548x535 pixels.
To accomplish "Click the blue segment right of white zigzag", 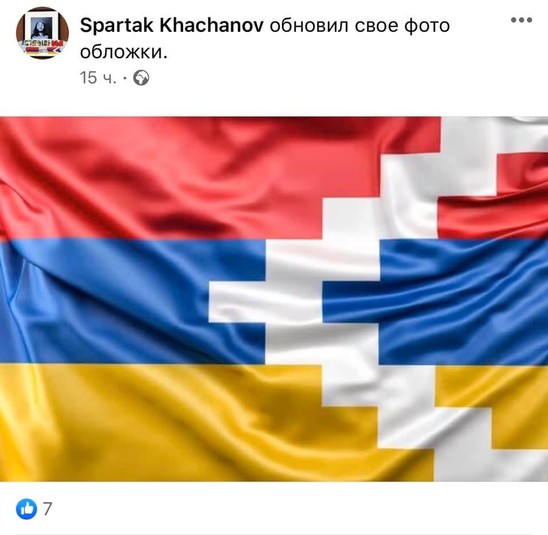I will click(x=465, y=302).
